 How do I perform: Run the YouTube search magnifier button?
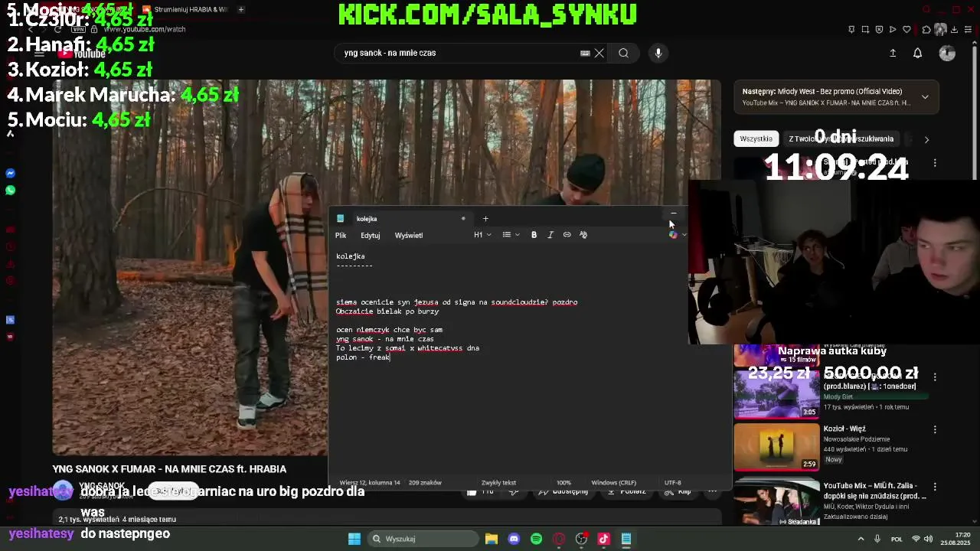click(623, 53)
